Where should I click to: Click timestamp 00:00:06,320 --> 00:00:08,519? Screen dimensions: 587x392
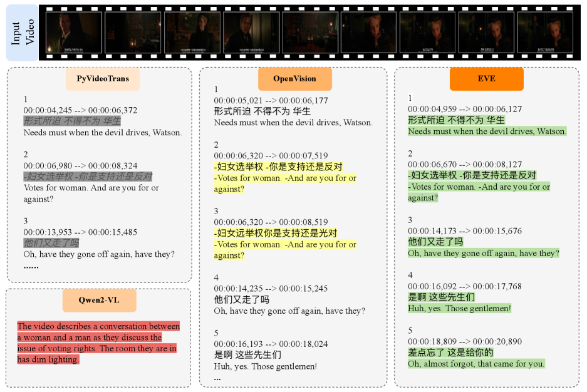271,222
